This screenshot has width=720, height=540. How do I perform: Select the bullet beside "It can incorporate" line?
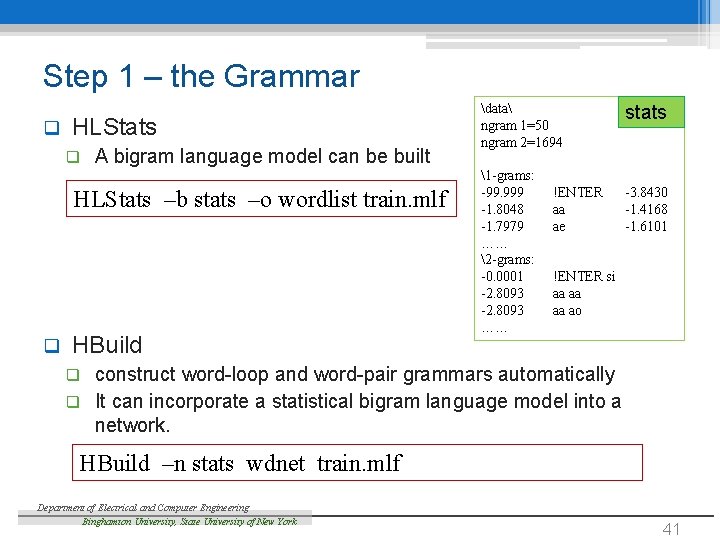point(73,402)
